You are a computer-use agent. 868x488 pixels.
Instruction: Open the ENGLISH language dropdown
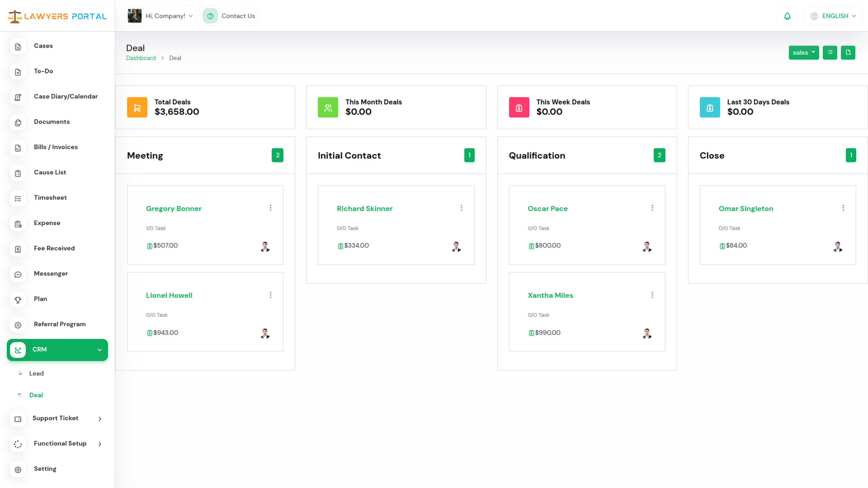[833, 16]
